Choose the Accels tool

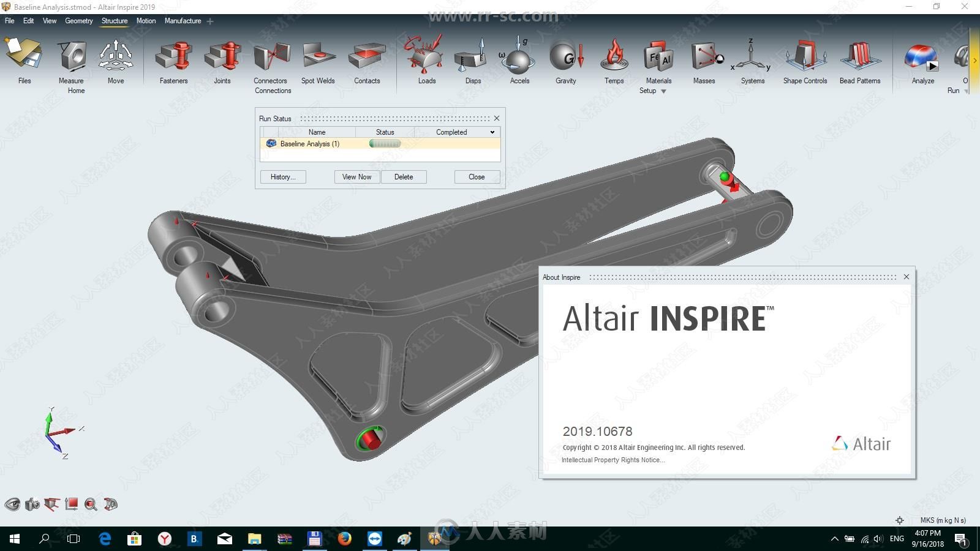[519, 55]
